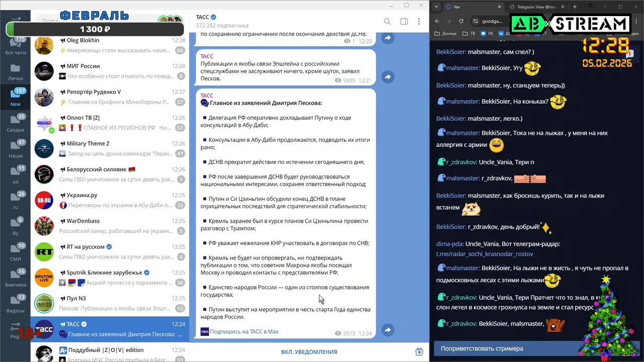Screen dimensions: 644x362
Task: Go forward in the browser
Action: point(449,21)
